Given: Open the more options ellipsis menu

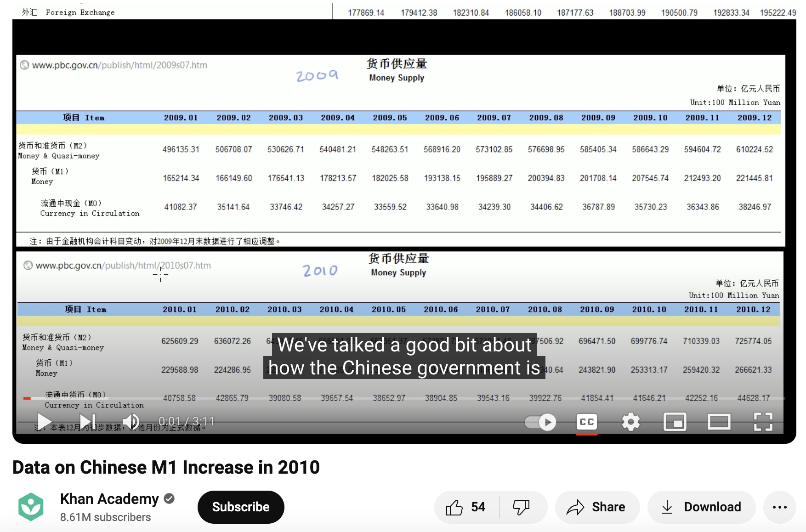Looking at the screenshot, I should point(780,507).
